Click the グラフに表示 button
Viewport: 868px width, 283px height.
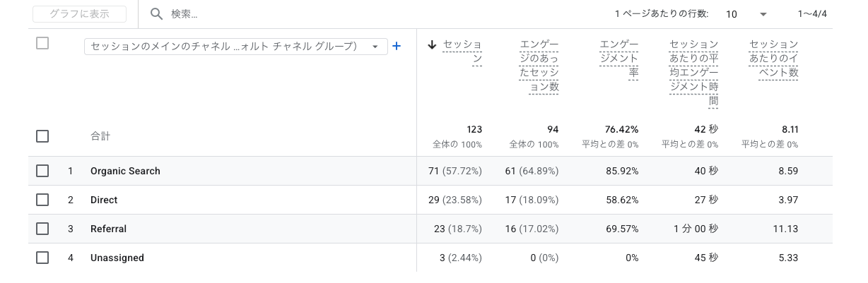79,14
